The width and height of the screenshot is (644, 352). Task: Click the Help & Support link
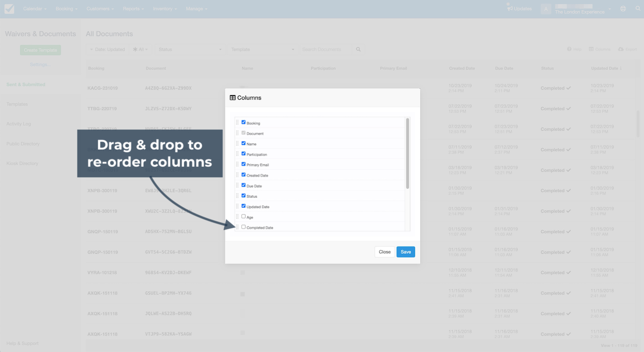(23, 343)
